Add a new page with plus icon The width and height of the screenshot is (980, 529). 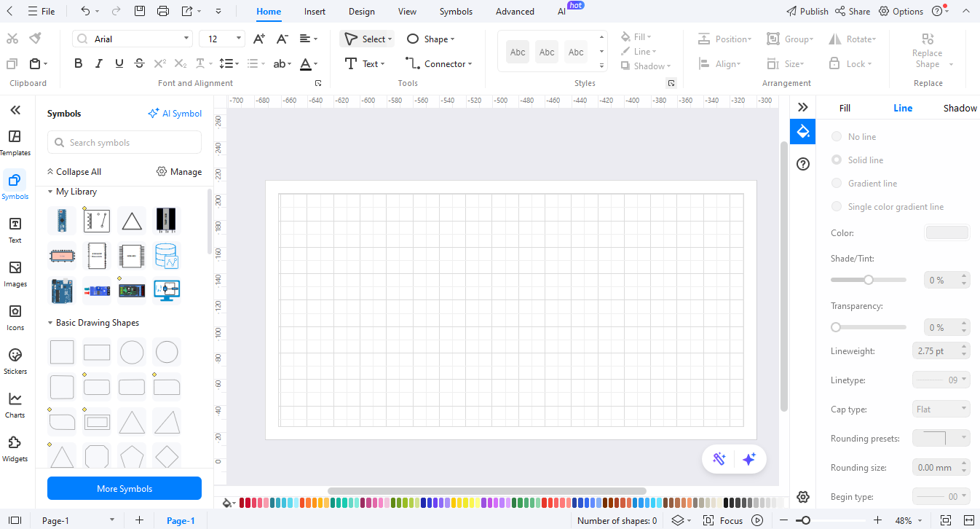[139, 520]
